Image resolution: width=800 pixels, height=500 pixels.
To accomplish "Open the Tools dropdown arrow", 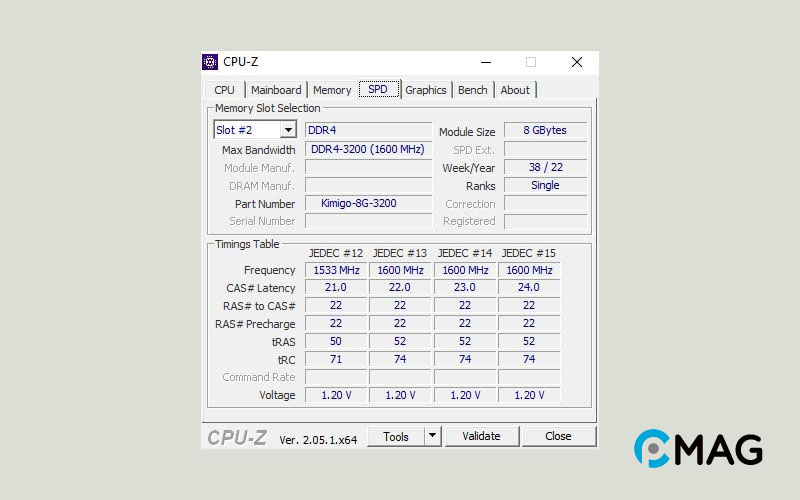I will [433, 436].
